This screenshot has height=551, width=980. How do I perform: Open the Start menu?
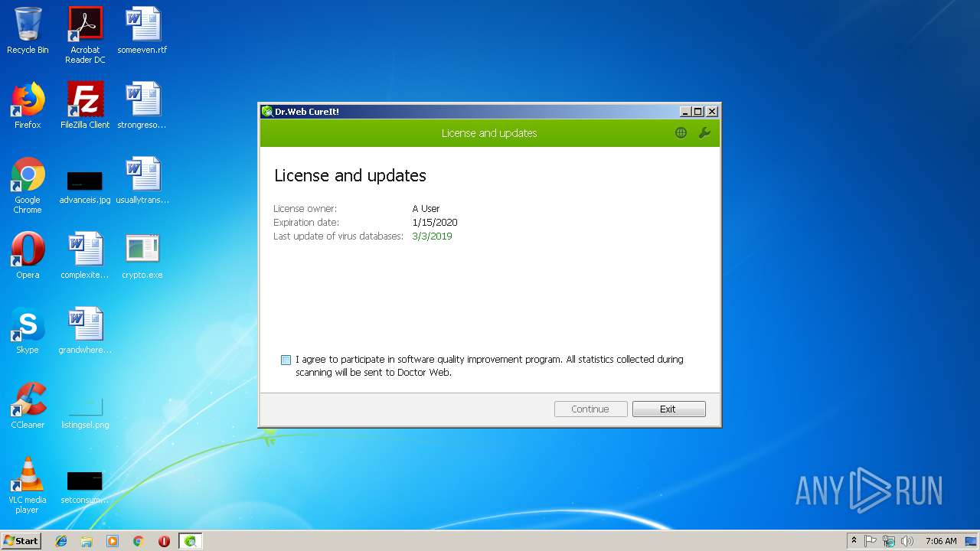point(21,541)
